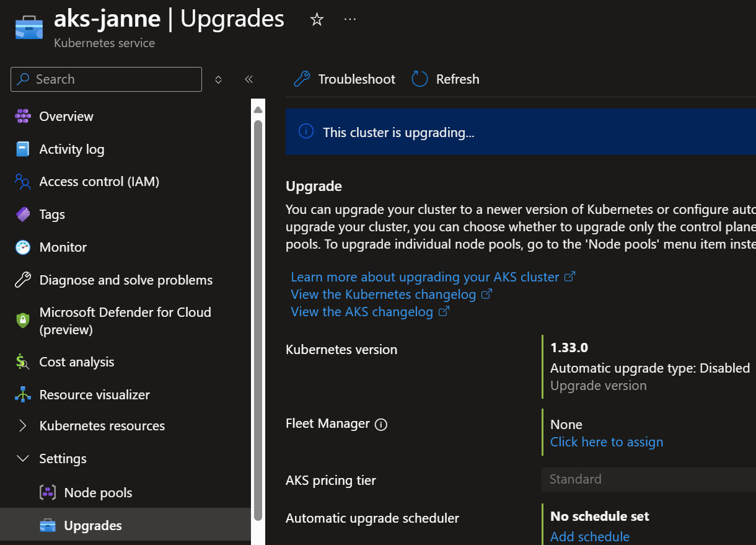This screenshot has height=545, width=756.
Task: Select Diagnose and solve problems
Action: (125, 280)
